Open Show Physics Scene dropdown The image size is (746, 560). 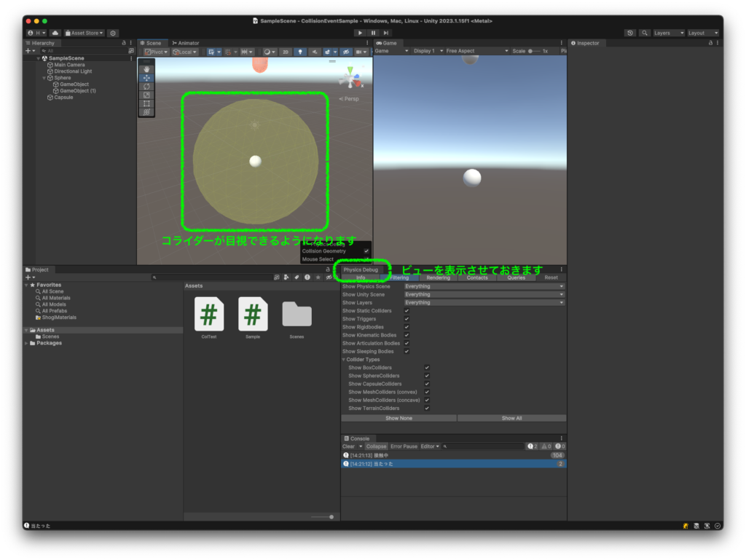484,286
